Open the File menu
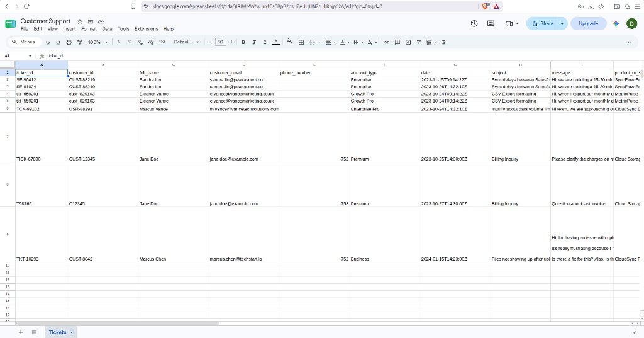Screen dimensions: 644x338 [x=25, y=29]
